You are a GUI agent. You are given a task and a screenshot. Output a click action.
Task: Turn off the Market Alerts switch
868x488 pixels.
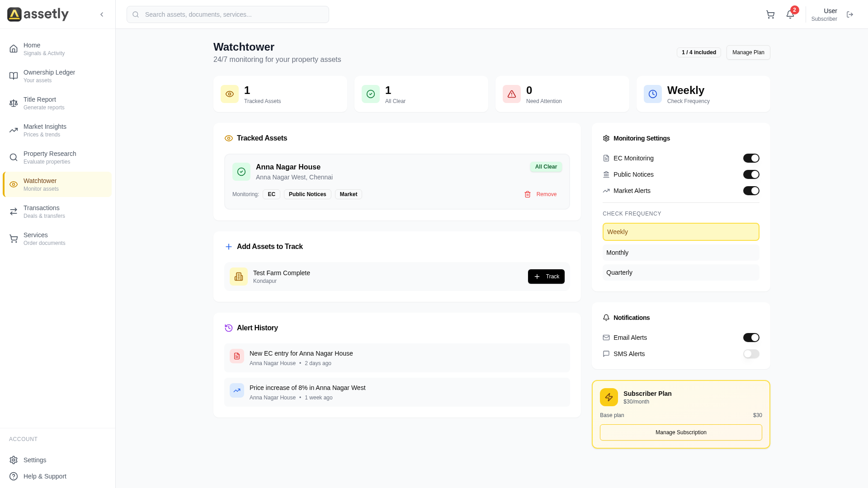tap(751, 191)
